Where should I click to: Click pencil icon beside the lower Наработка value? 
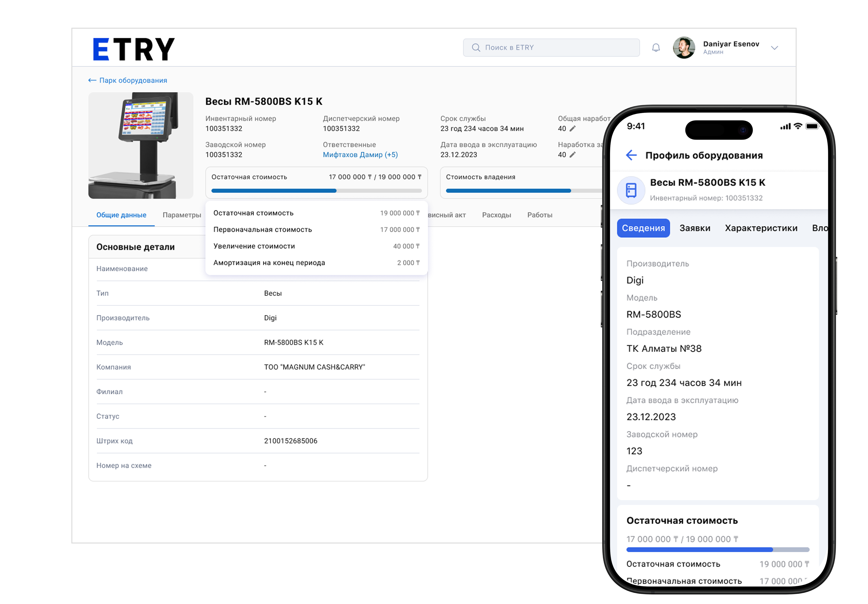click(x=573, y=154)
